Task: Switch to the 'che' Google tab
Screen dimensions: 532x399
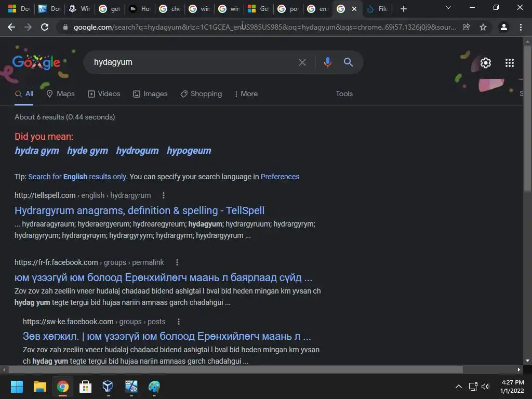Action: (x=170, y=9)
